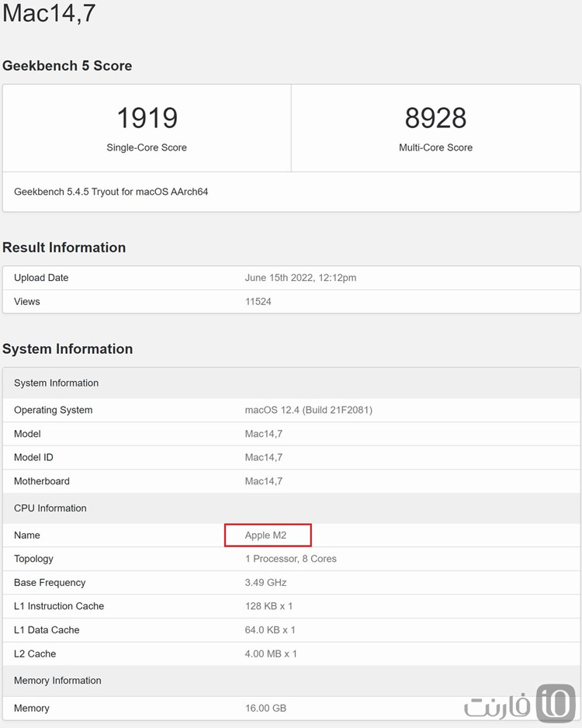Viewport: 582px width, 728px height.
Task: Select the macOS 12.4 (Build 21F2081) value
Action: pos(309,410)
